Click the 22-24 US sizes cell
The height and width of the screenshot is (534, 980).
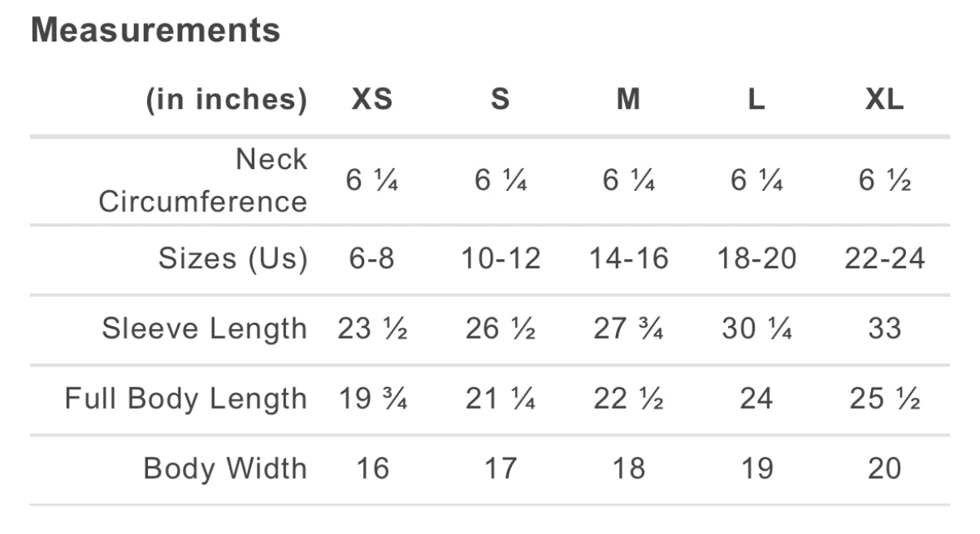884,259
